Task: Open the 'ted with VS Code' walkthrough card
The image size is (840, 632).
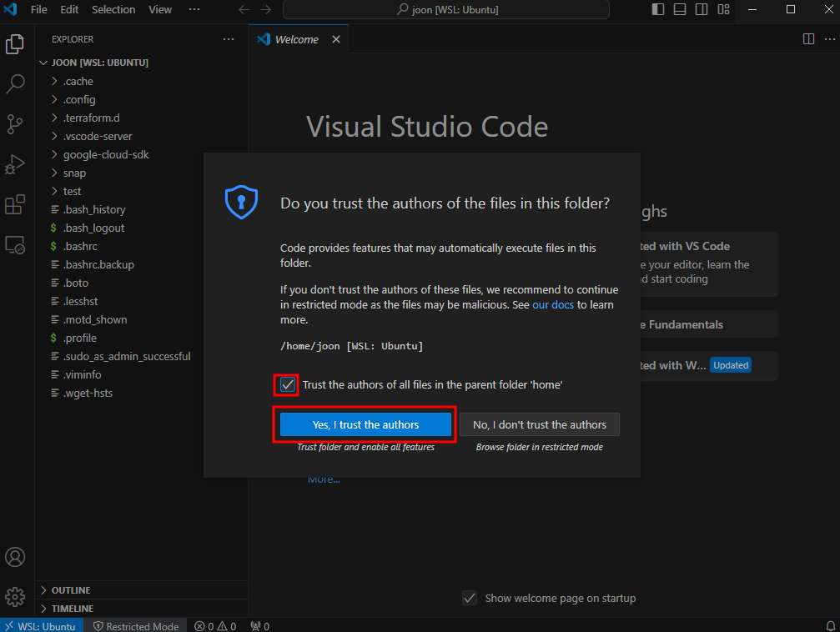Action: tap(709, 264)
